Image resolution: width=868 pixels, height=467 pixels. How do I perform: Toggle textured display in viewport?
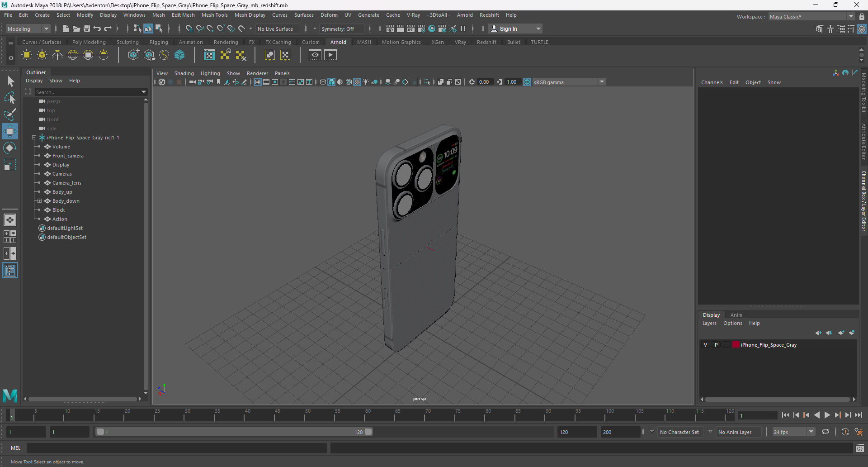click(357, 82)
